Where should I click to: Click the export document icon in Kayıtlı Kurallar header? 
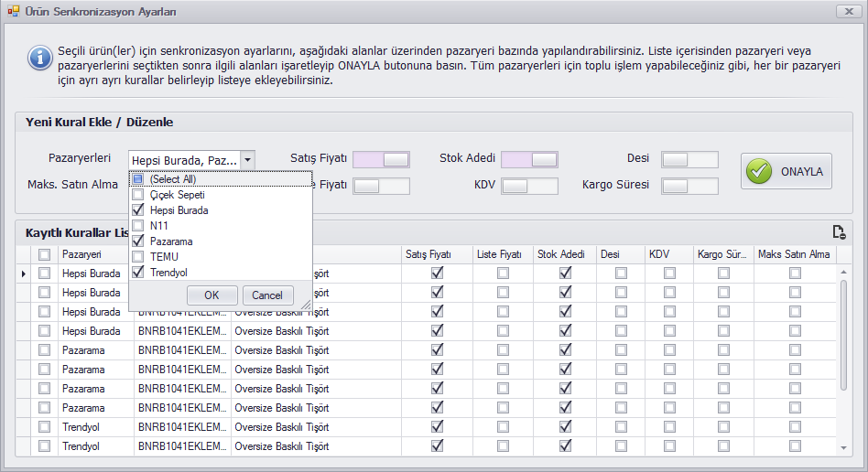coord(839,232)
